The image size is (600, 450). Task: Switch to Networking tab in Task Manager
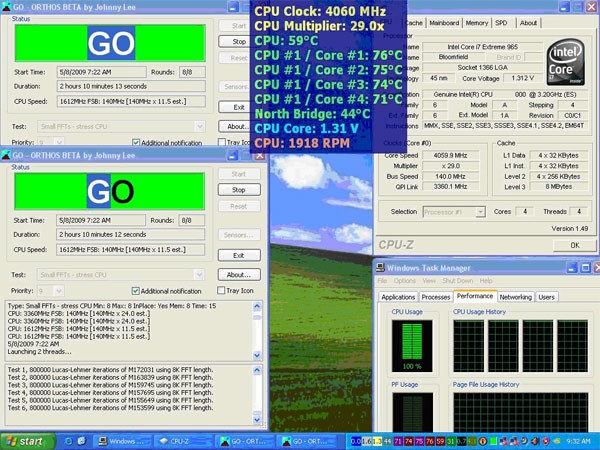515,297
